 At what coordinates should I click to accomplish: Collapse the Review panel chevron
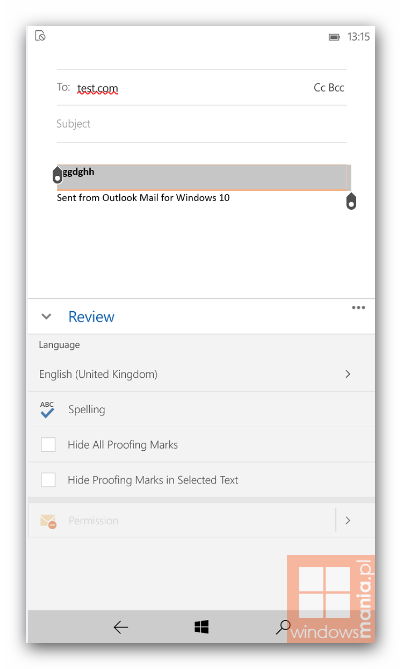click(x=46, y=317)
